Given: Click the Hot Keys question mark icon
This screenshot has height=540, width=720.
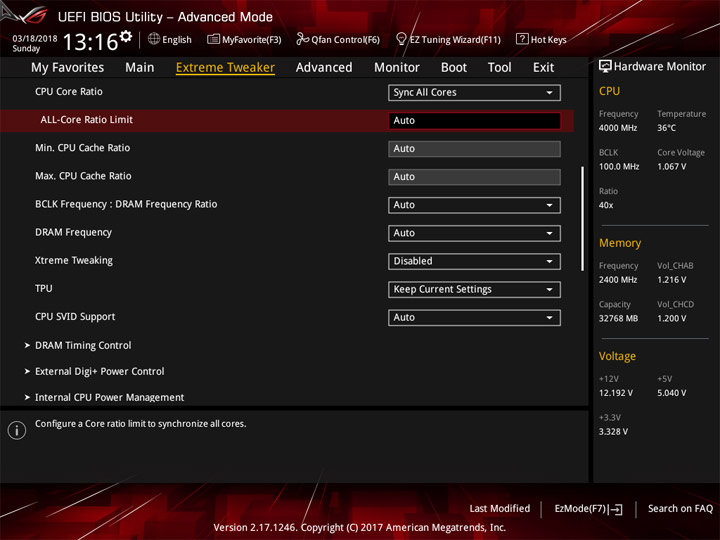Looking at the screenshot, I should click(x=522, y=39).
